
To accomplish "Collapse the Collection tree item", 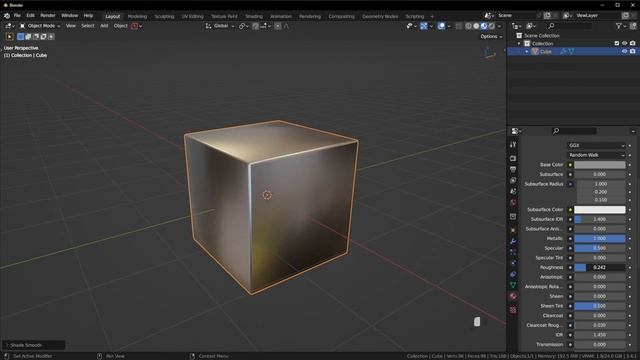I will tap(519, 44).
